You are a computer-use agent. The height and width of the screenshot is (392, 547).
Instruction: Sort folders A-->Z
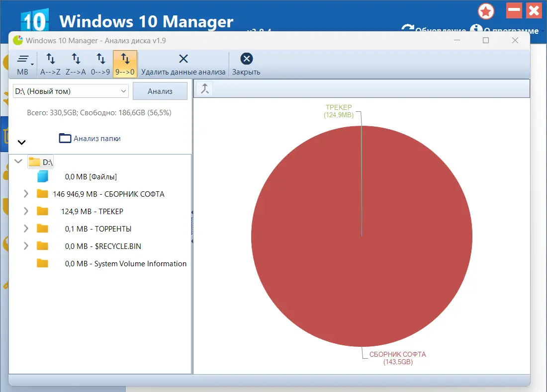(x=50, y=64)
